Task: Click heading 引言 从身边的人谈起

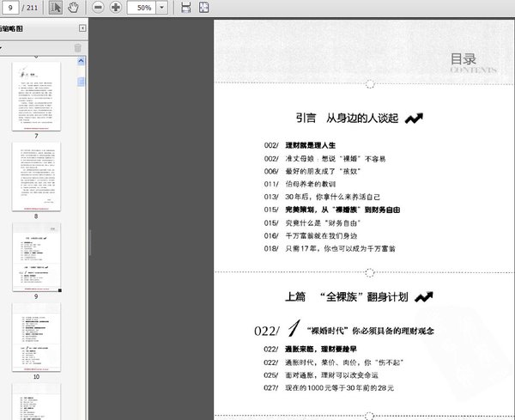Action: point(348,118)
